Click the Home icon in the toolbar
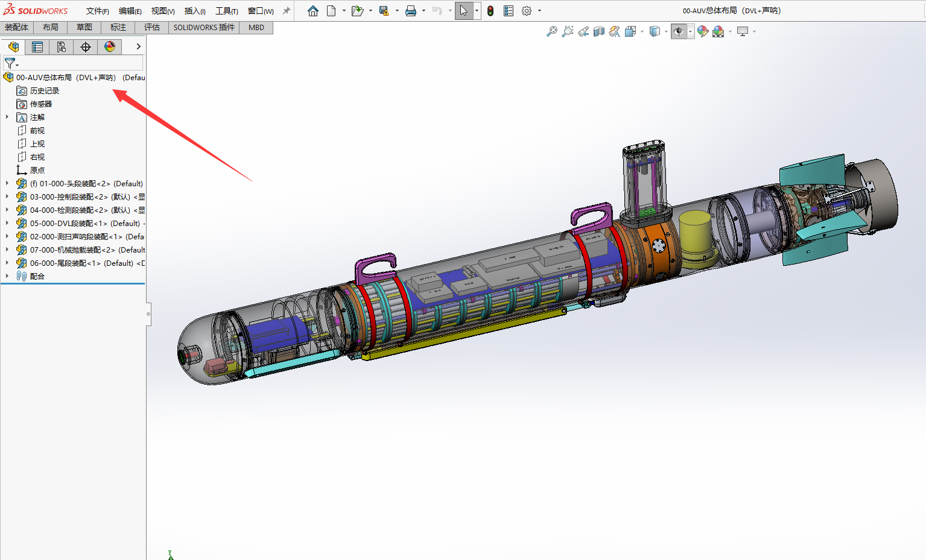Image resolution: width=926 pixels, height=560 pixels. 313,11
